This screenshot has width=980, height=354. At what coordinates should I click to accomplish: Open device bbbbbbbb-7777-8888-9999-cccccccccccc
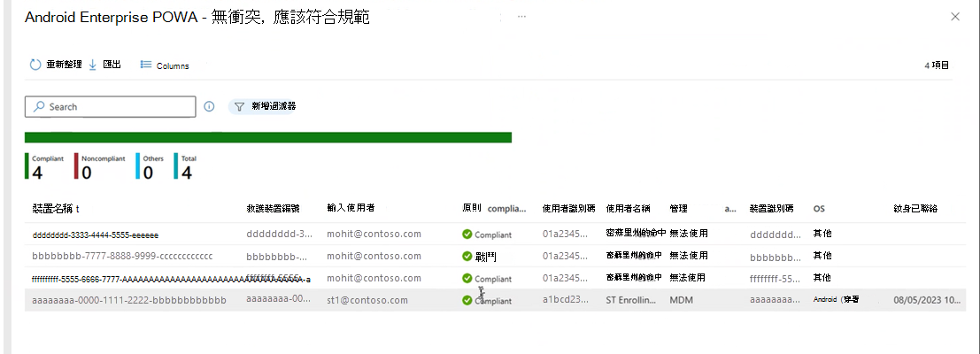coord(122,256)
